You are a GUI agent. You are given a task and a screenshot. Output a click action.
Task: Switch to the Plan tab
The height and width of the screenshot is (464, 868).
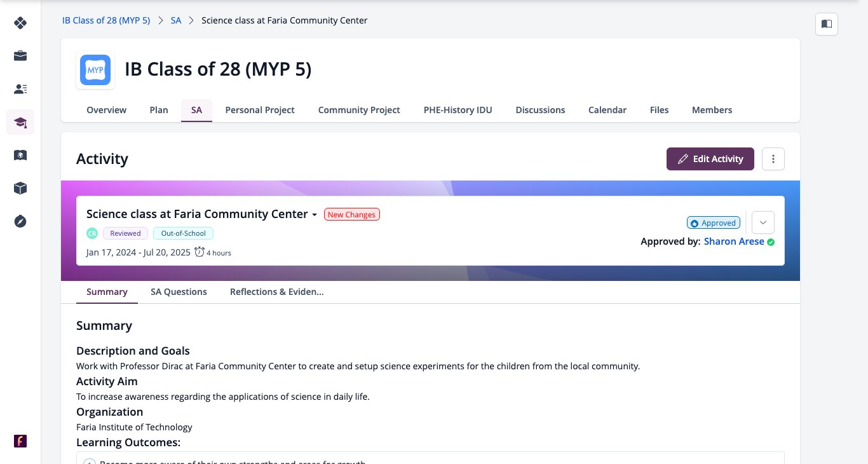159,110
